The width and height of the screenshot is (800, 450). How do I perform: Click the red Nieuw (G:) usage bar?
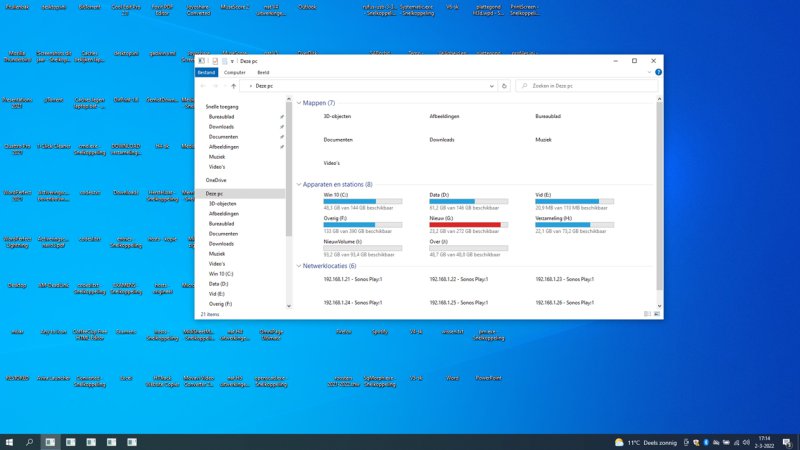(x=468, y=225)
